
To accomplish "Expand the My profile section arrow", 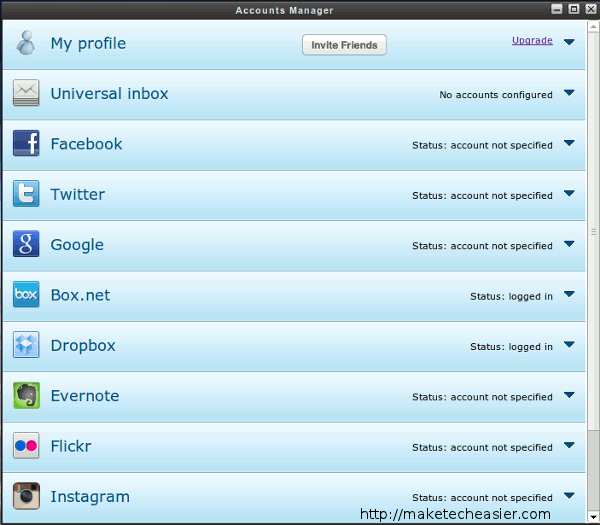I will pyautogui.click(x=569, y=42).
